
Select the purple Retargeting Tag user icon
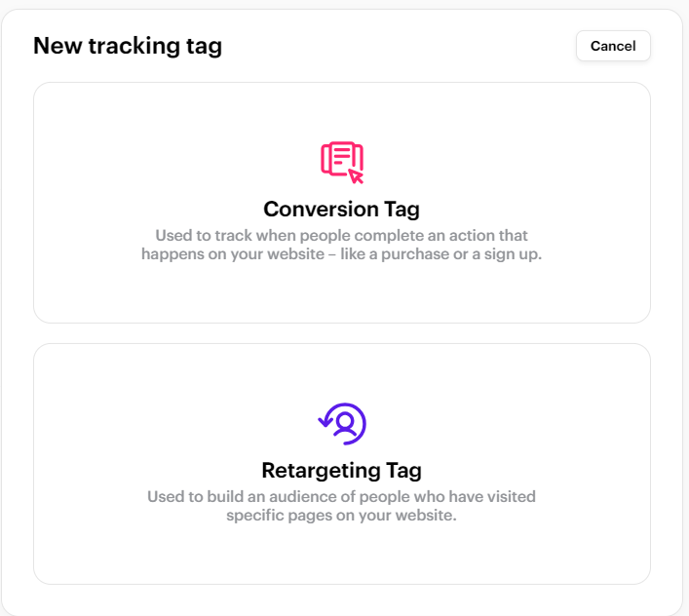[342, 424]
